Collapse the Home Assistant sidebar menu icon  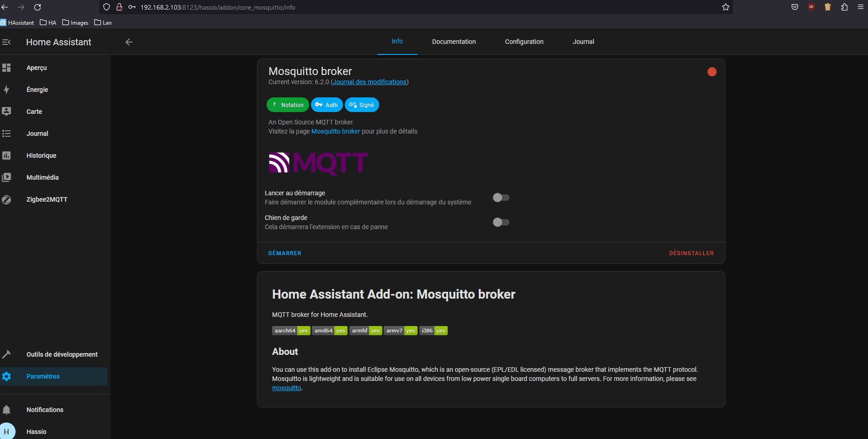(x=6, y=42)
